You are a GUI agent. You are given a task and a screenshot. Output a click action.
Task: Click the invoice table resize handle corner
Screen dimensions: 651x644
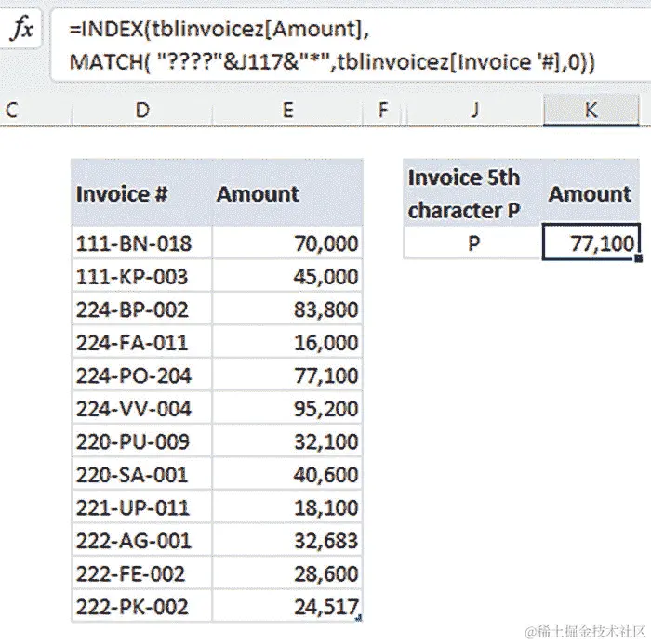359,618
